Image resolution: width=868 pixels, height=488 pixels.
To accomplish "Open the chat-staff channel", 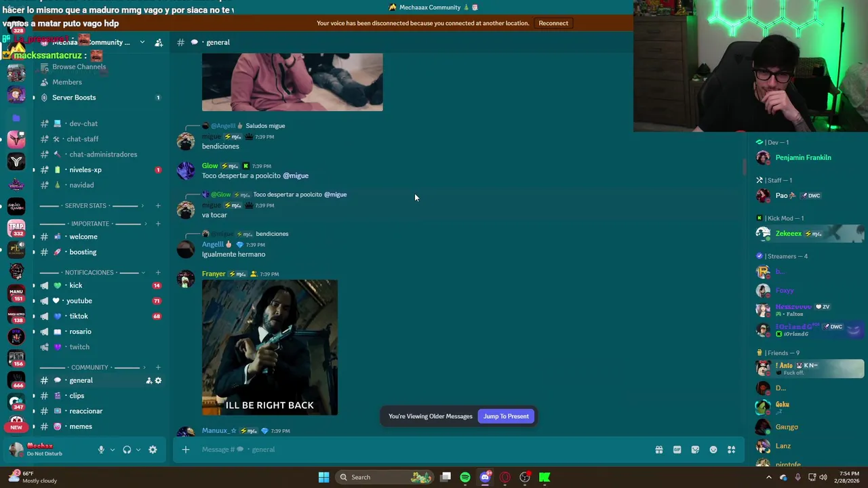I will 100,139.
